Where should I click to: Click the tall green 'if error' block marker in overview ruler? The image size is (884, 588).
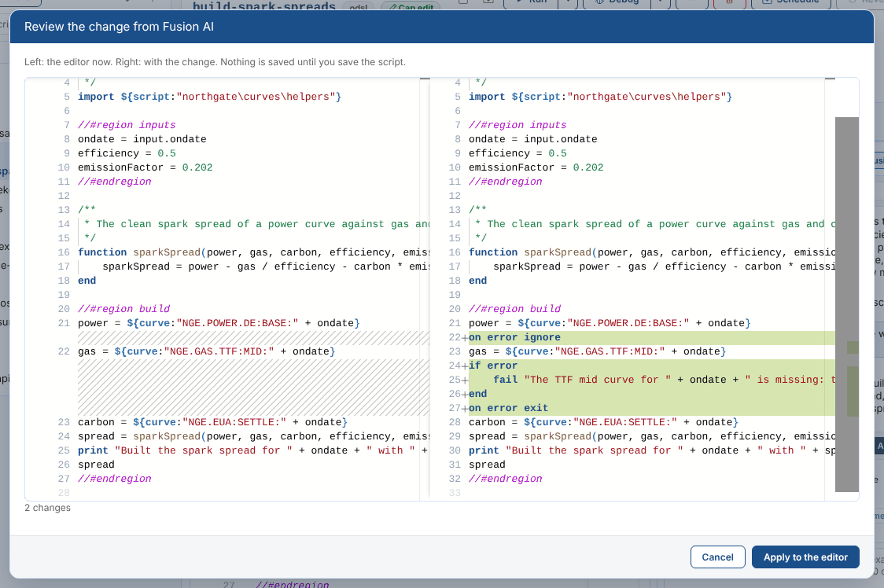point(853,391)
